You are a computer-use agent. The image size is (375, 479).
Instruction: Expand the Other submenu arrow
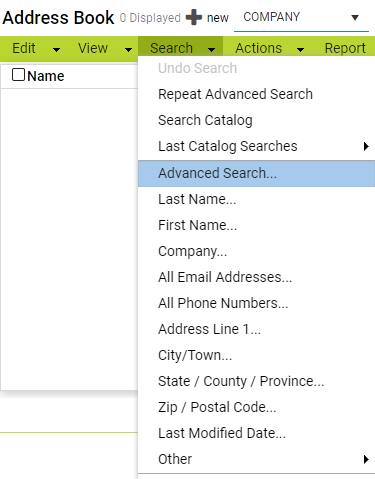point(366,459)
